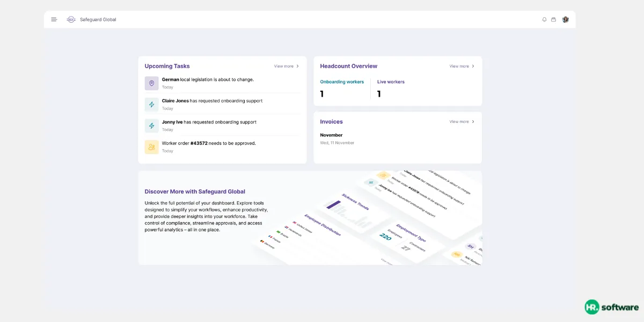Screen dimensions: 644x322
Task: Expand Invoices via chevron arrow
Action: point(473,122)
